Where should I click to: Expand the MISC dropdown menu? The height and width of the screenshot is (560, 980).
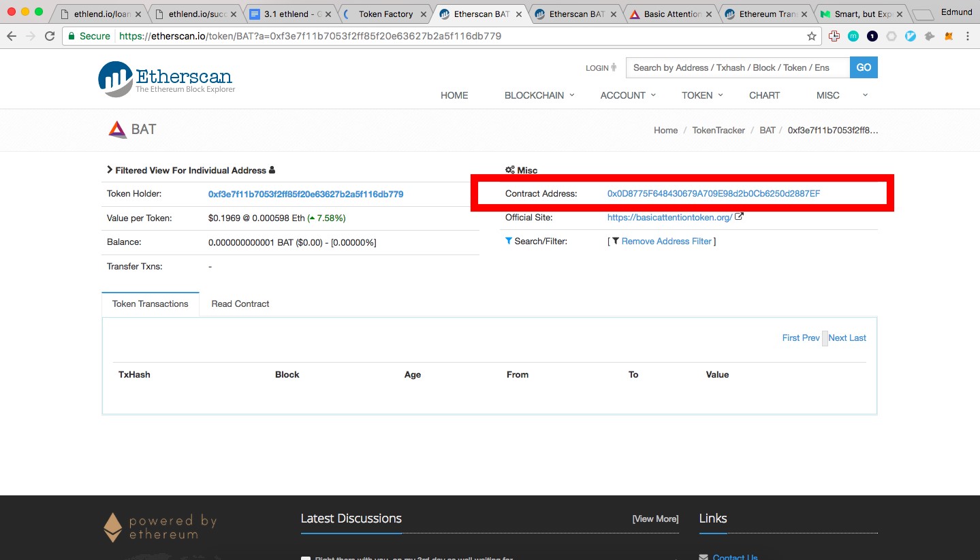tap(842, 95)
